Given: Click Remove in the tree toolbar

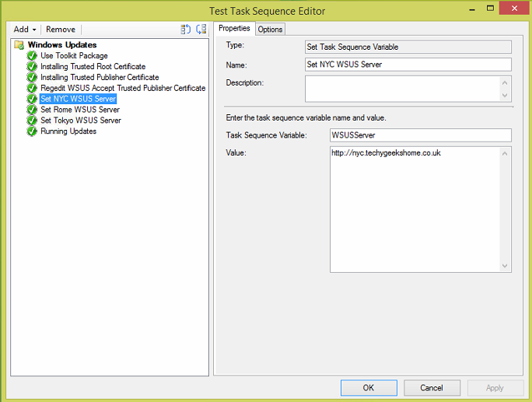Looking at the screenshot, I should pos(61,30).
